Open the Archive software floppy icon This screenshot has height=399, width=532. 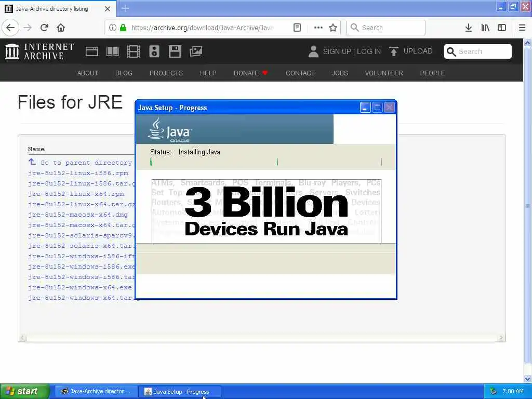click(x=175, y=51)
